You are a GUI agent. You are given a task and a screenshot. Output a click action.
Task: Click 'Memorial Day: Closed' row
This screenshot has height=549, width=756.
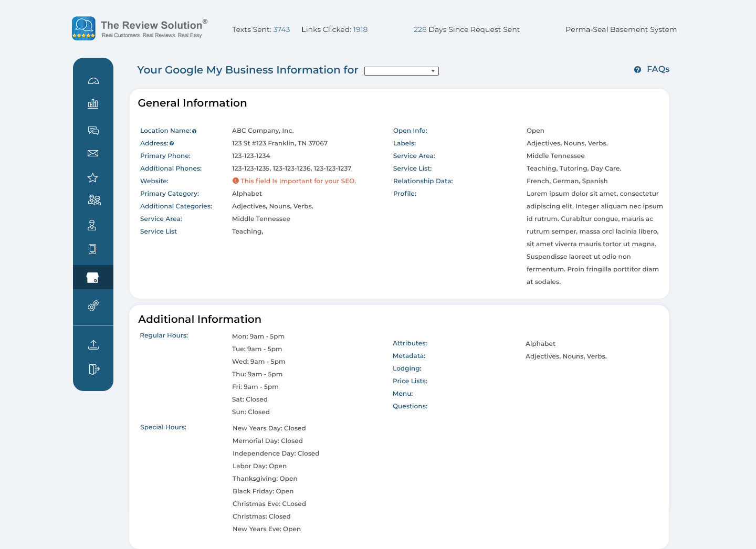click(x=268, y=441)
